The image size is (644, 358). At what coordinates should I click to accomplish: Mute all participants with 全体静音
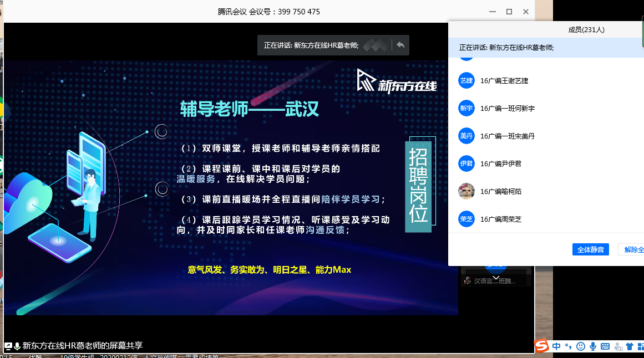(x=591, y=249)
